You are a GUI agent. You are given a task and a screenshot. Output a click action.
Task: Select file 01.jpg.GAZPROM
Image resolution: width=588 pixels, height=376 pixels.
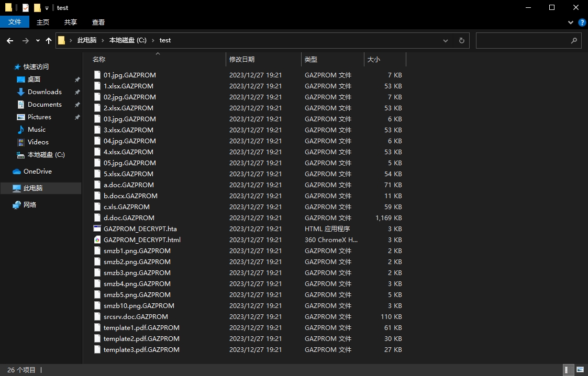[x=130, y=75]
